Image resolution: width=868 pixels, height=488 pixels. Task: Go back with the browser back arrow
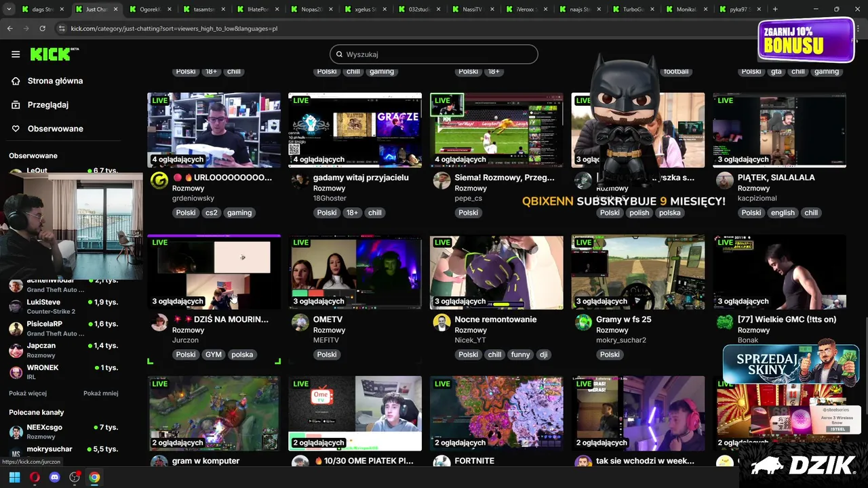[x=9, y=28]
